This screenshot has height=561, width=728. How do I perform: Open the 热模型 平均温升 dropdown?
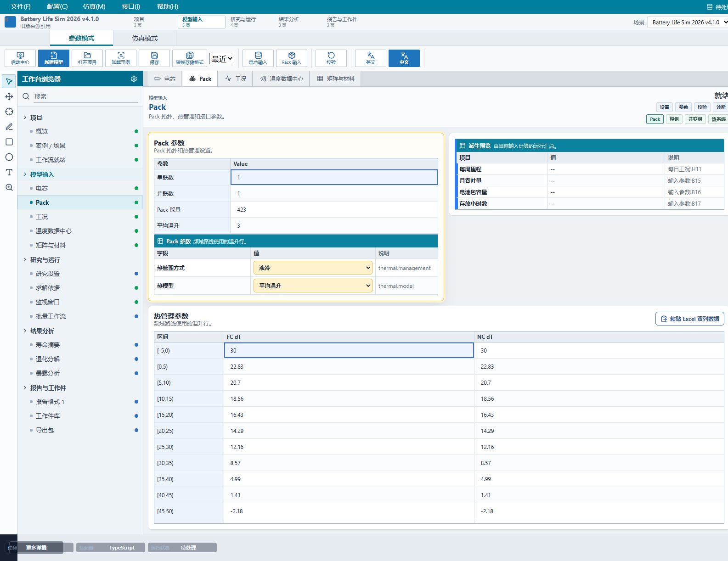[x=313, y=286]
